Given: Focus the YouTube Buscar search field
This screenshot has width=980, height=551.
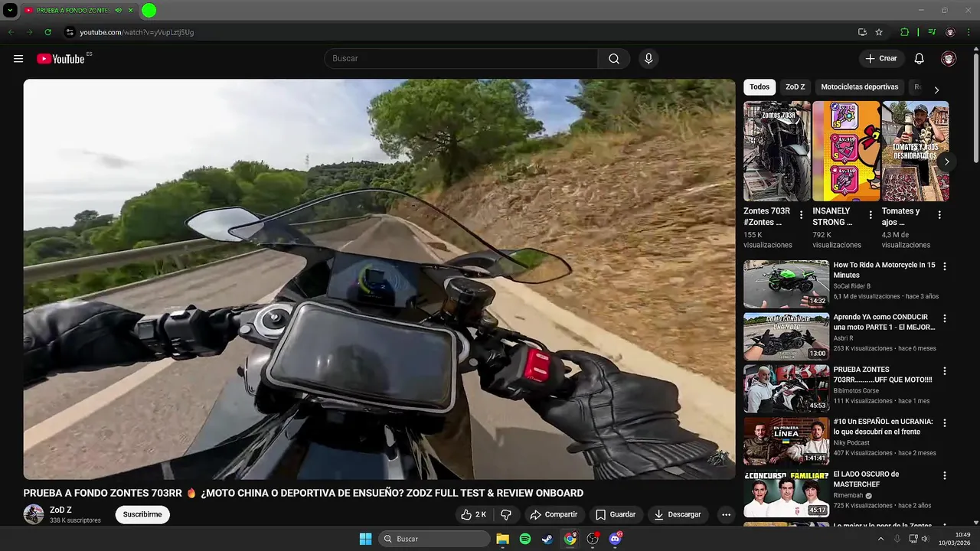Looking at the screenshot, I should click(461, 59).
